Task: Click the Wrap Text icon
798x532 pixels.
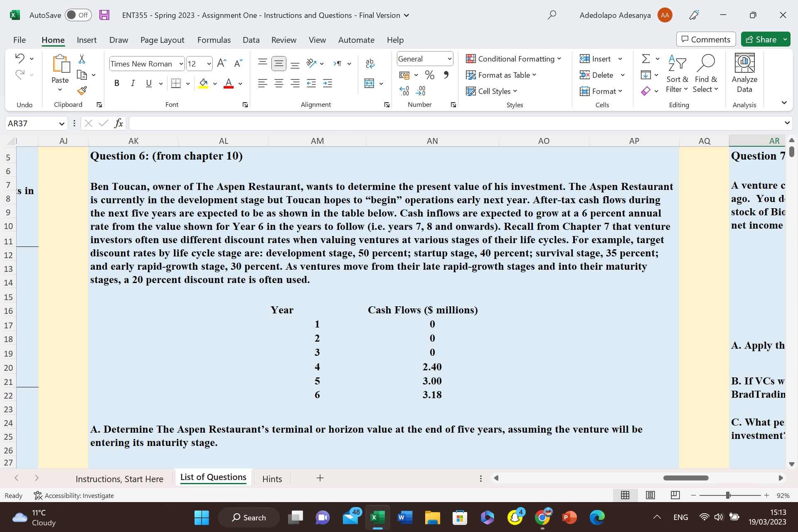Action: (x=369, y=63)
